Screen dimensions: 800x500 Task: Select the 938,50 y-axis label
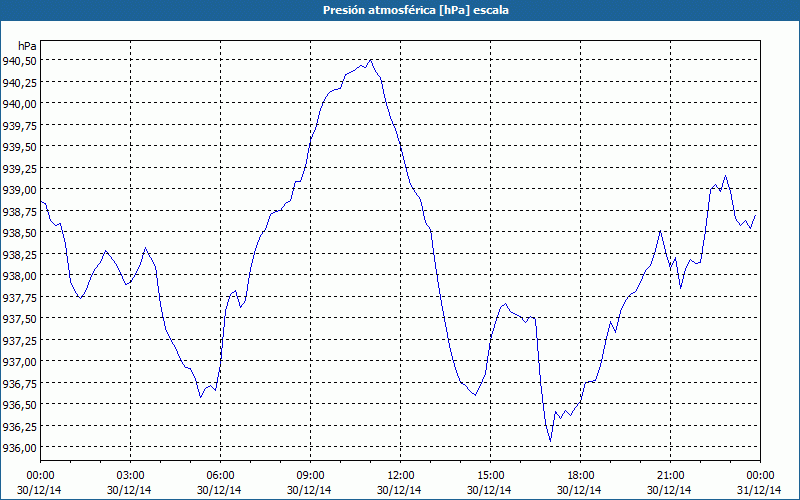point(19,233)
